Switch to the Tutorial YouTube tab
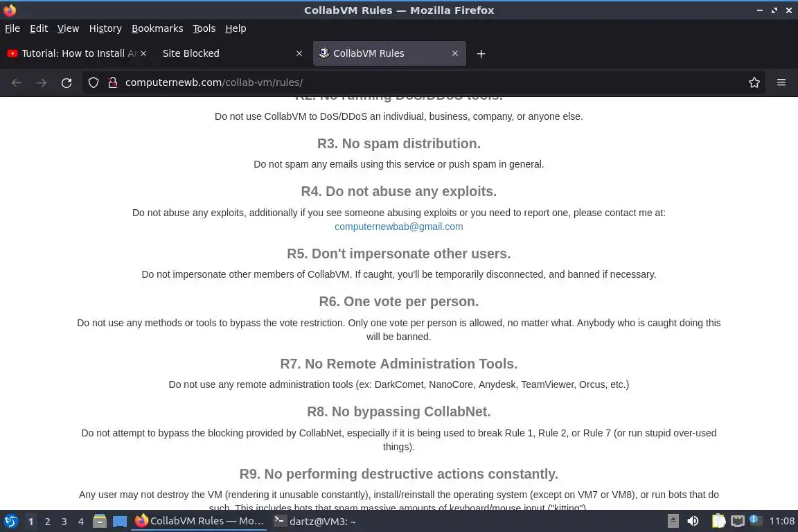Screen dimensions: 798x532 [76, 53]
